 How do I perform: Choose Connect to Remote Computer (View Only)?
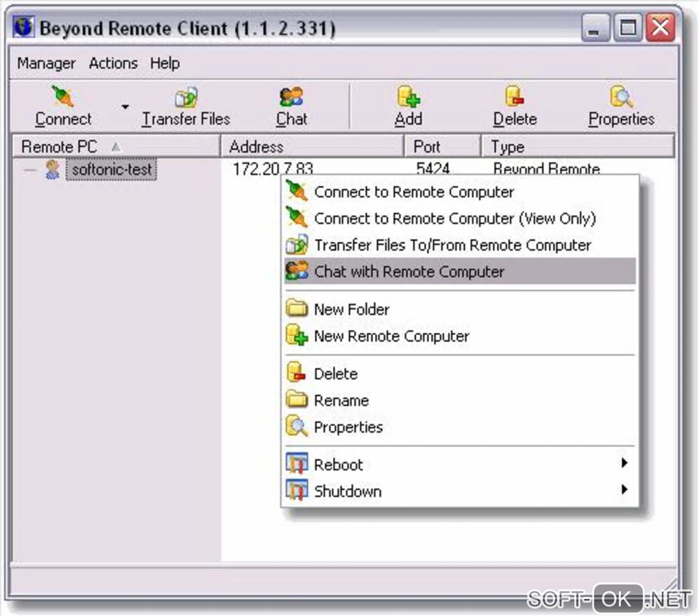(x=460, y=219)
